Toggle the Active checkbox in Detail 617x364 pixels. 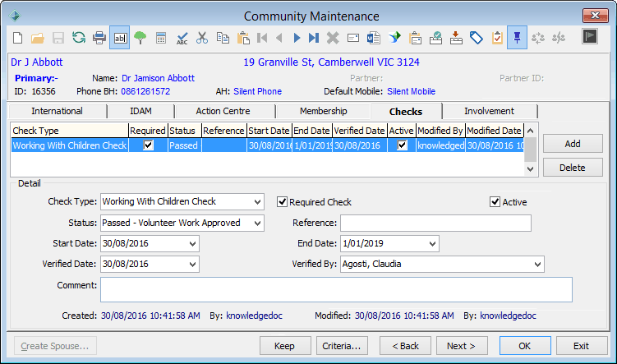[x=495, y=202]
